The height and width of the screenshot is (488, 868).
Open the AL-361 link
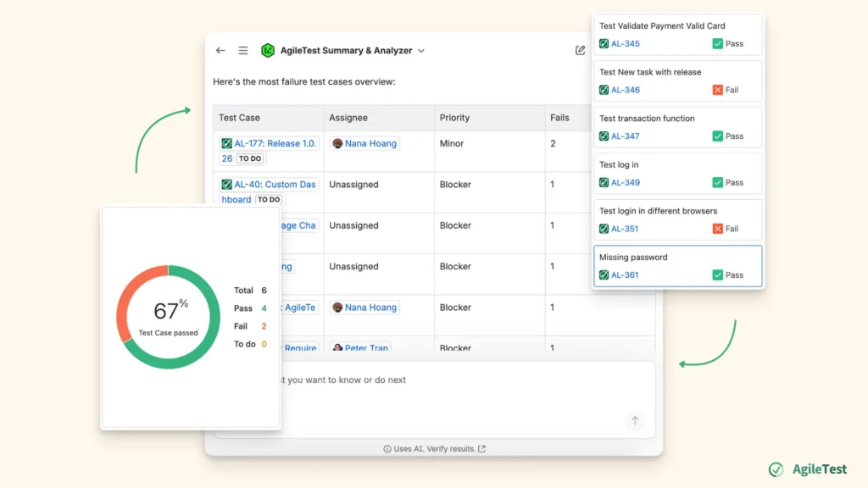[625, 275]
